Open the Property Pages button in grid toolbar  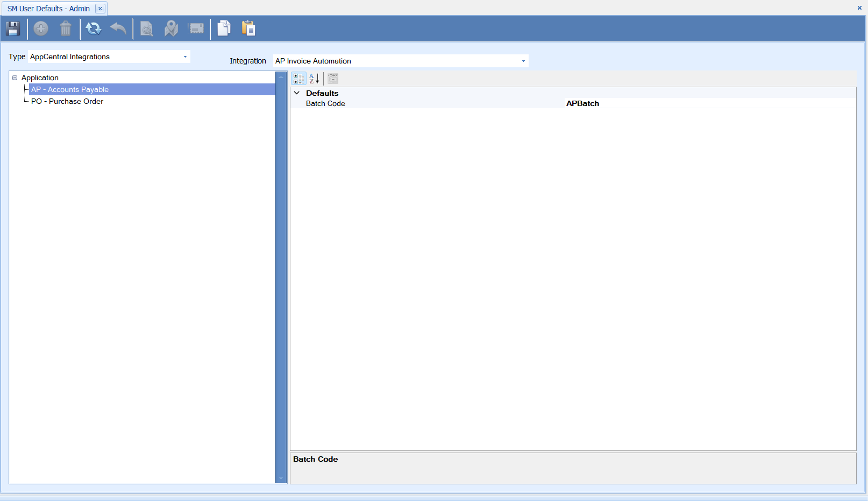pos(333,79)
